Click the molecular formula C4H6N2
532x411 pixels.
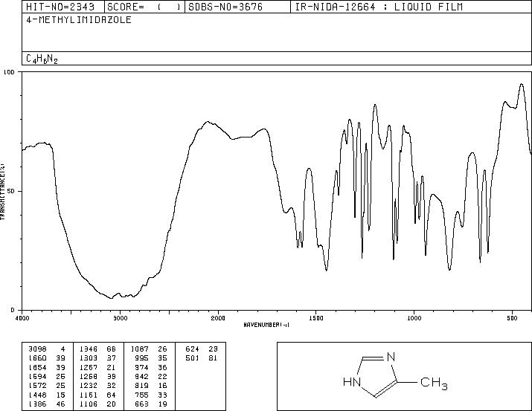(42, 59)
